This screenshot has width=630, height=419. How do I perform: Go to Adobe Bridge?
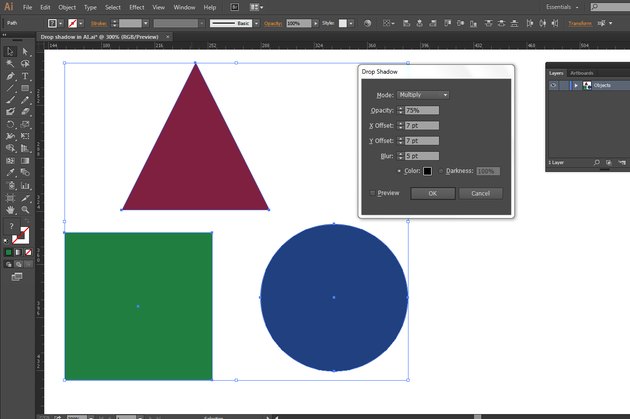tap(235, 7)
